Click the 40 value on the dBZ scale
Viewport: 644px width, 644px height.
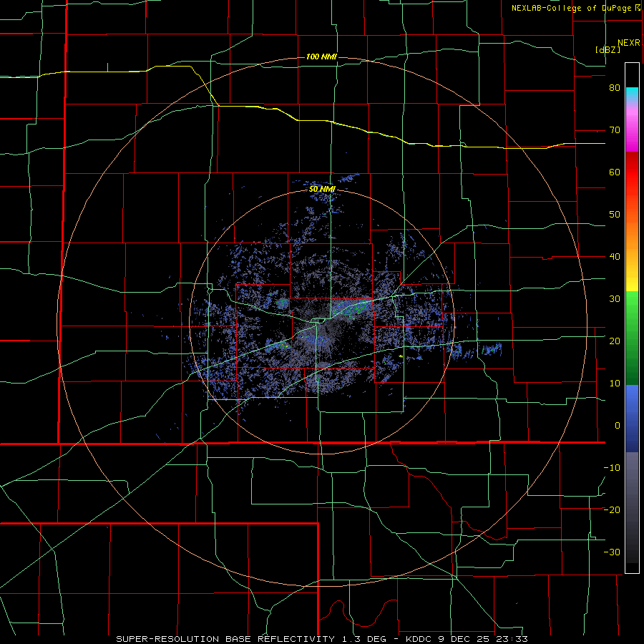(615, 257)
